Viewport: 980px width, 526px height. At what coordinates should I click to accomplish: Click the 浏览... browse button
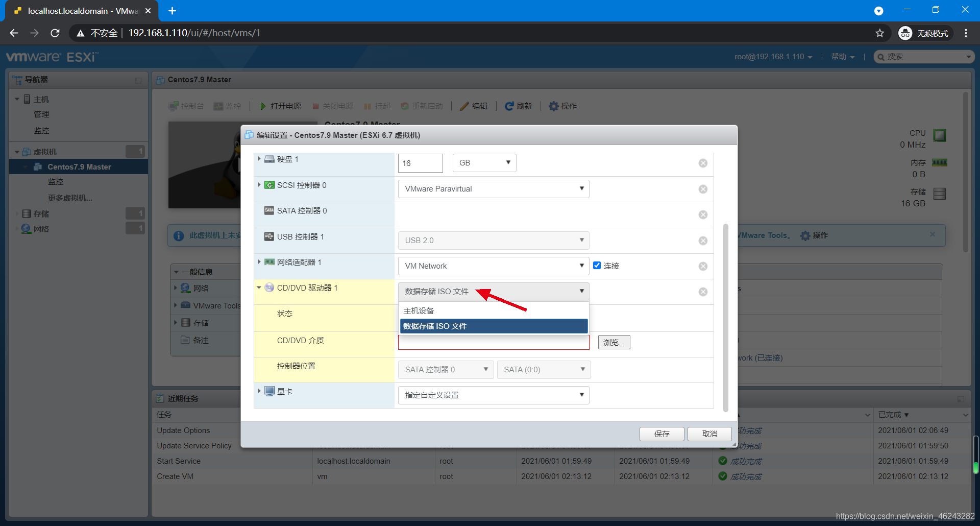pyautogui.click(x=614, y=343)
